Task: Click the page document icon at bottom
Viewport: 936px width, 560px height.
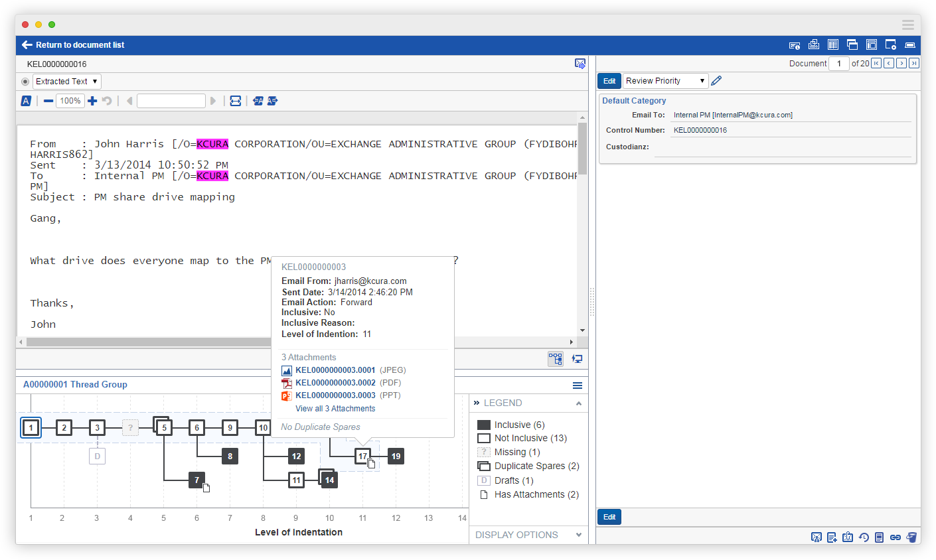Action: pos(879,537)
